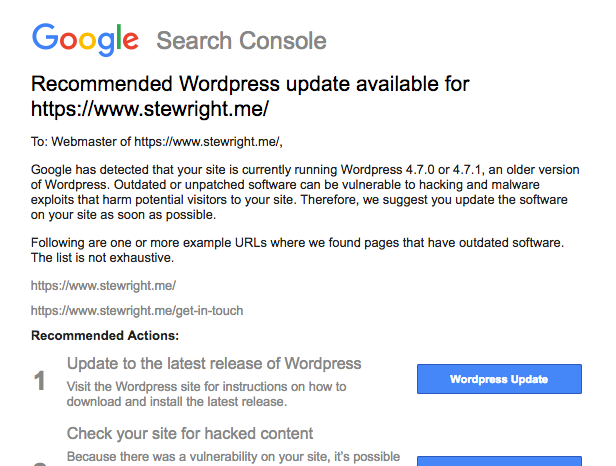The height and width of the screenshot is (466, 616).
Task: Click the stewright.me URL in the headline
Action: (150, 109)
